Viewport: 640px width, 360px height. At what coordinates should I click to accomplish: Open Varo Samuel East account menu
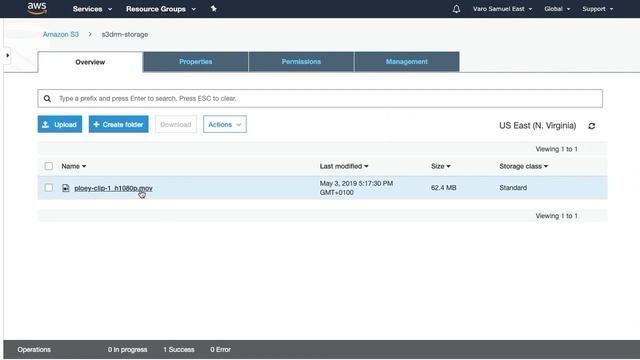502,9
